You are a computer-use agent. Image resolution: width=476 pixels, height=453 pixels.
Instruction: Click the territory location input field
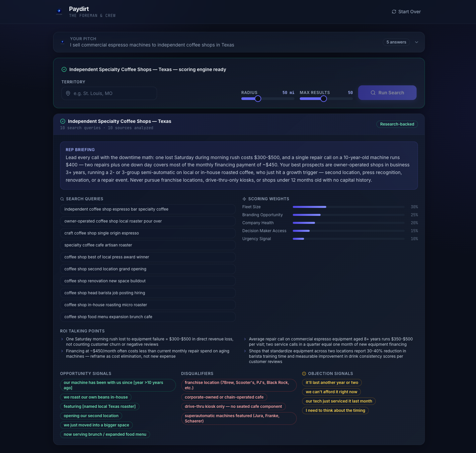pyautogui.click(x=109, y=93)
